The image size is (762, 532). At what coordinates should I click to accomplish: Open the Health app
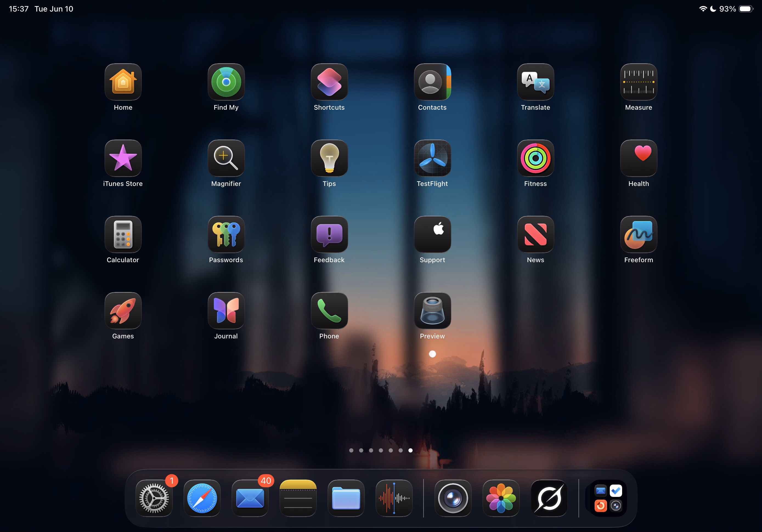(639, 158)
